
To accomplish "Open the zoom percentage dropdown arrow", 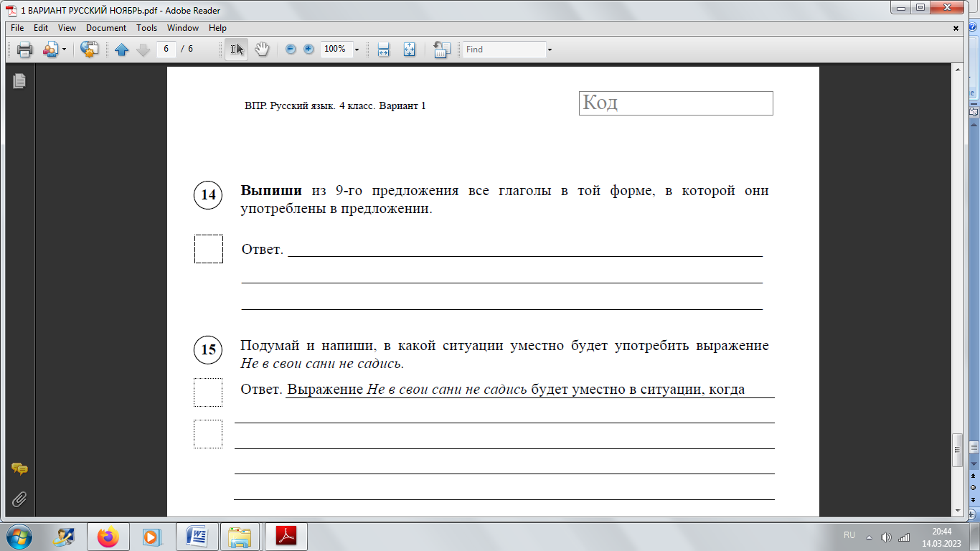I will [357, 50].
